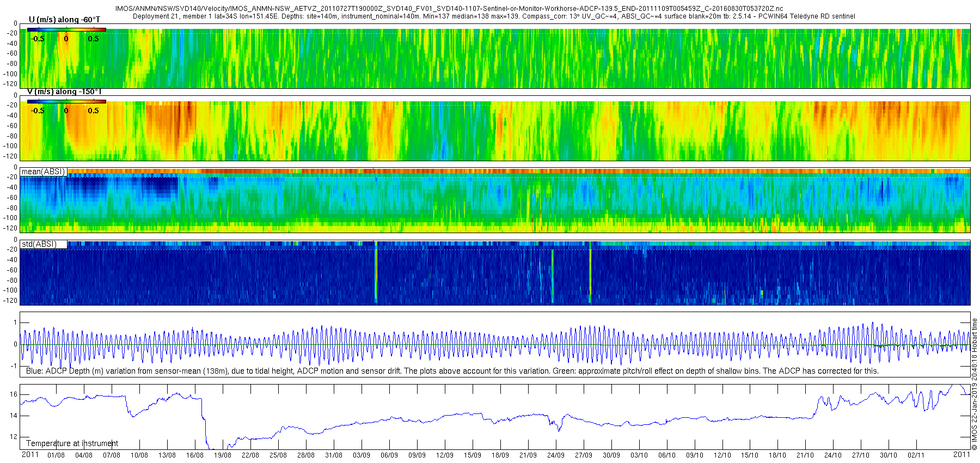This screenshot has height=463, width=980.
Task: Select the 03/09 date tick label
Action: [362, 455]
